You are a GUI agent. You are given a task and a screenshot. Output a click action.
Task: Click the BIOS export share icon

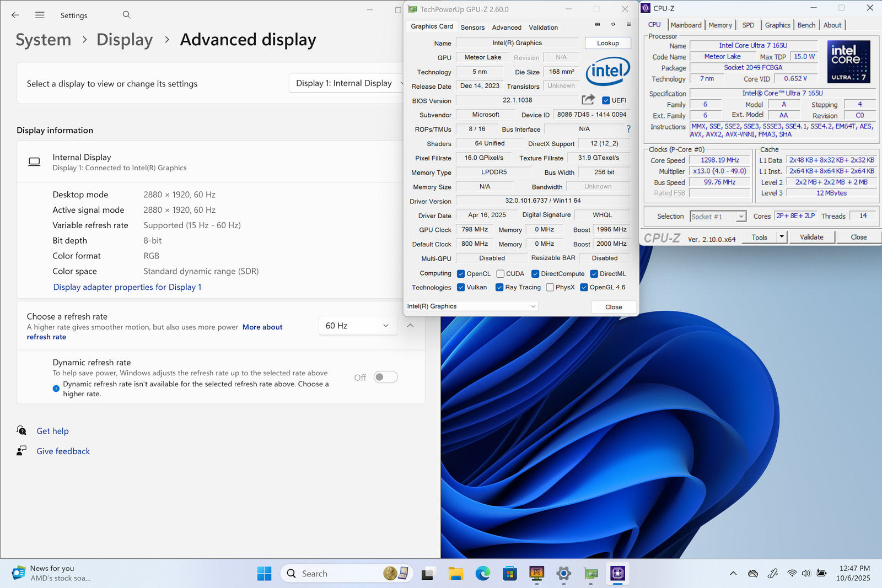pyautogui.click(x=588, y=100)
